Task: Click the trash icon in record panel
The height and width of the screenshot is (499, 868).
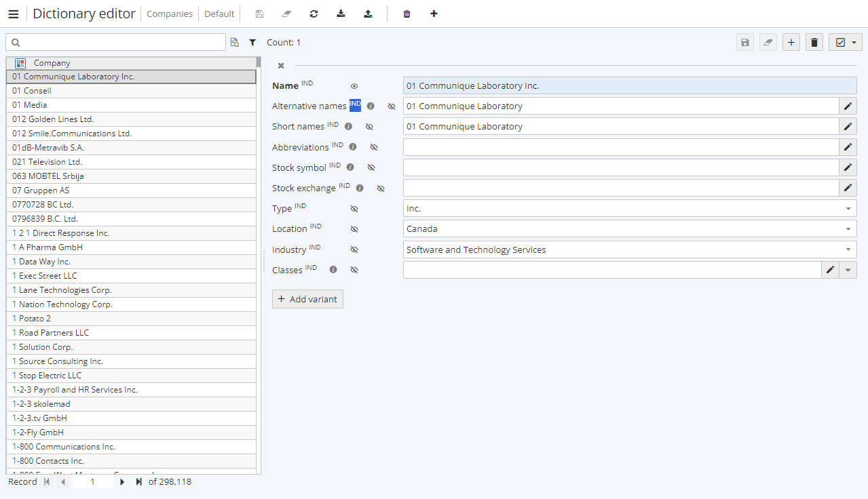Action: point(814,42)
